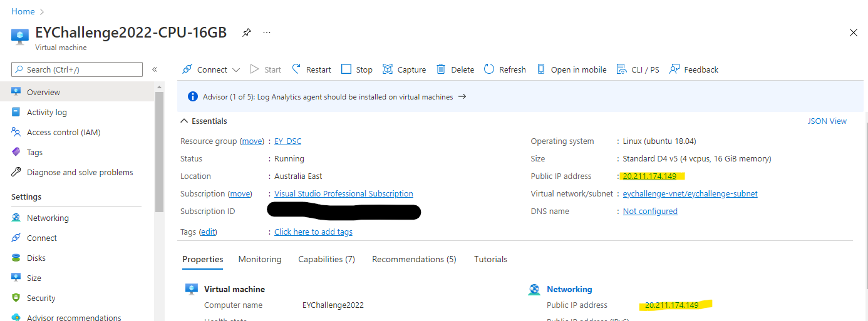868x321 pixels.
Task: Click the Advisor info icon in banner
Action: click(x=193, y=97)
